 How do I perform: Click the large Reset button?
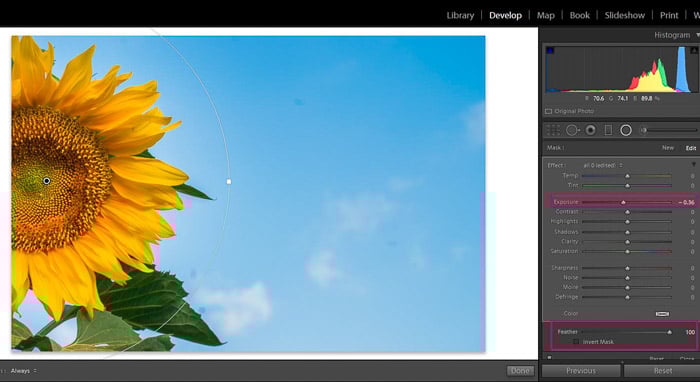tap(663, 371)
